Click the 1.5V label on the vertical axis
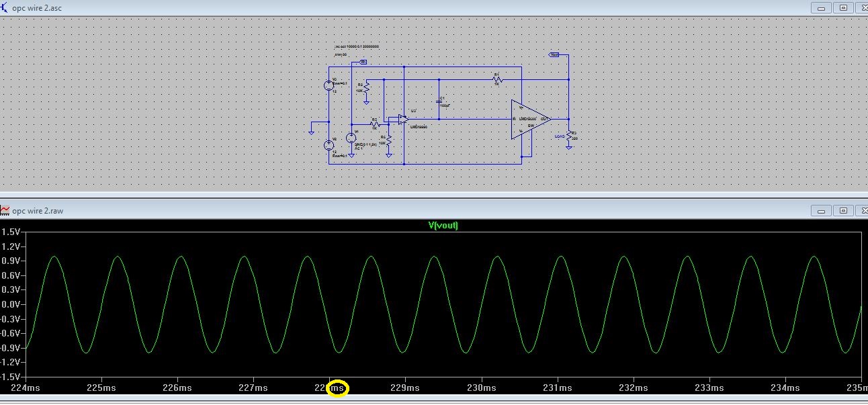This screenshot has height=405, width=868. 11,231
